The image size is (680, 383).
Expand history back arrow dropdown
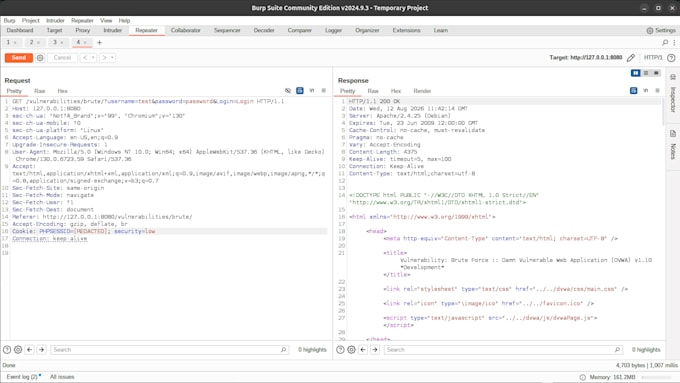coord(93,58)
